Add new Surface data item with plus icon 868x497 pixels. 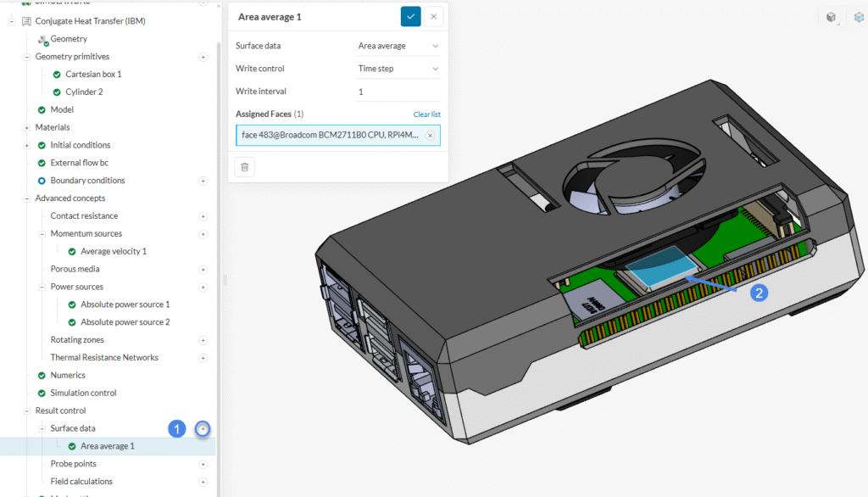tap(203, 428)
